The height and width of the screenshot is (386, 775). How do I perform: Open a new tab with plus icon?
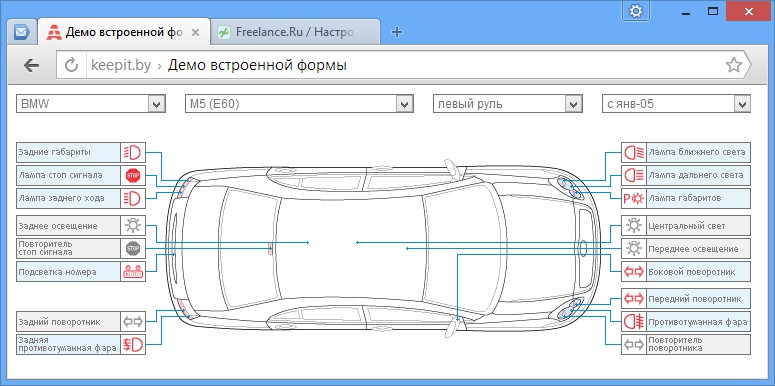396,33
